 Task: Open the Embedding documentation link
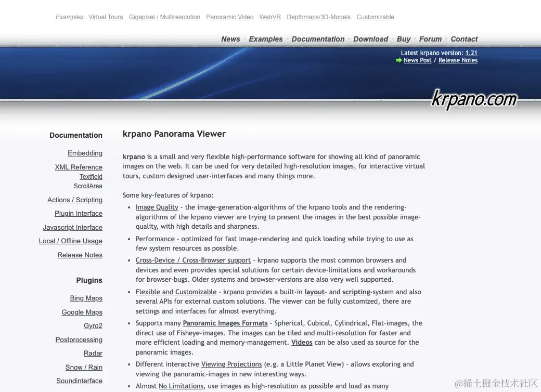pyautogui.click(x=85, y=153)
